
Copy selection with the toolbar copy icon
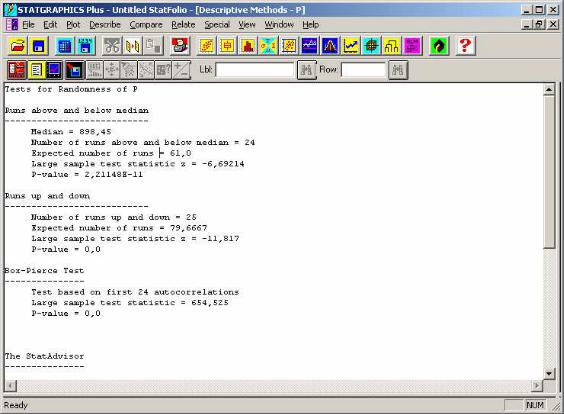(133, 46)
